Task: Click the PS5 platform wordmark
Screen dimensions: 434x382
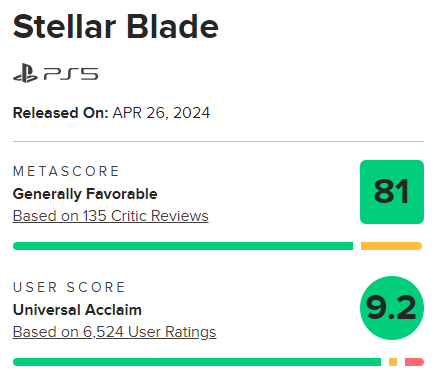Action: (x=71, y=74)
